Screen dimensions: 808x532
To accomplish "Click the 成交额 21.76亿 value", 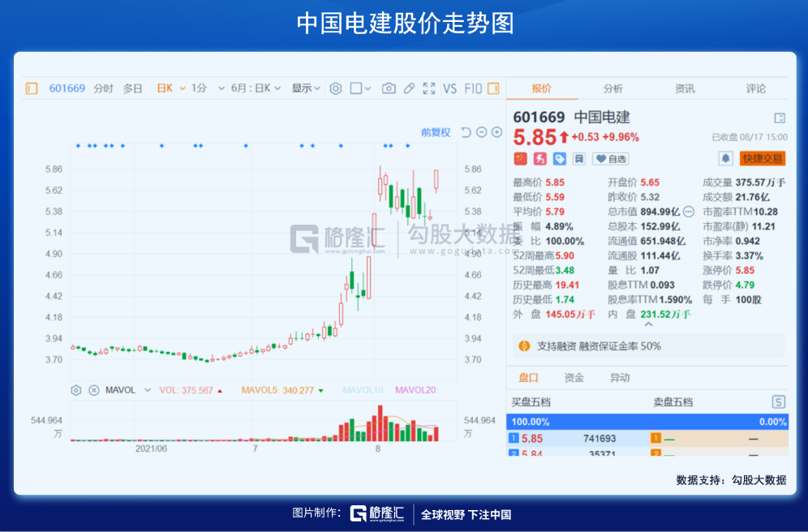I will click(x=752, y=197).
